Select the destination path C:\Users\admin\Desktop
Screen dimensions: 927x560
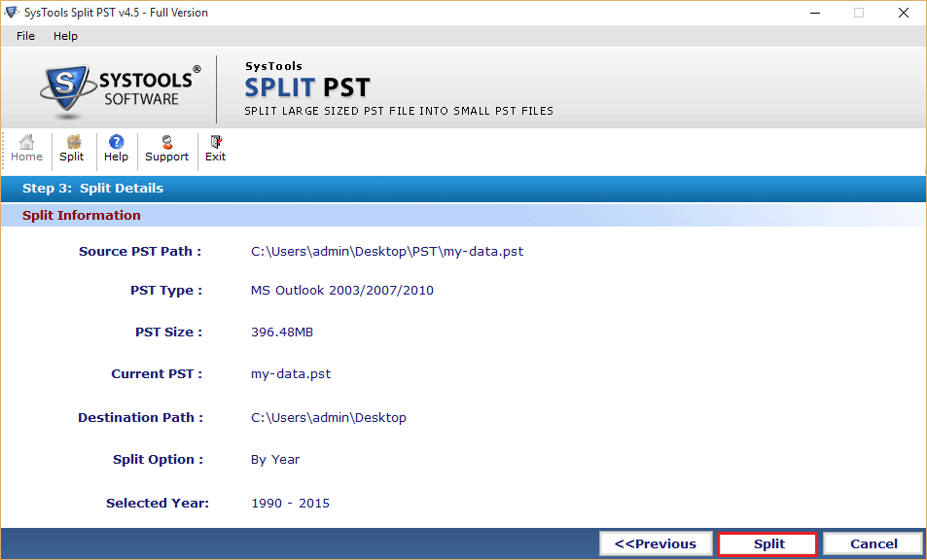(329, 418)
